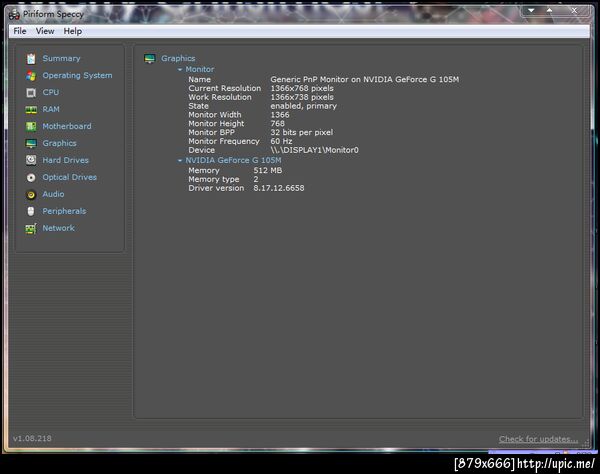Select Motherboard in the sidebar

[67, 126]
